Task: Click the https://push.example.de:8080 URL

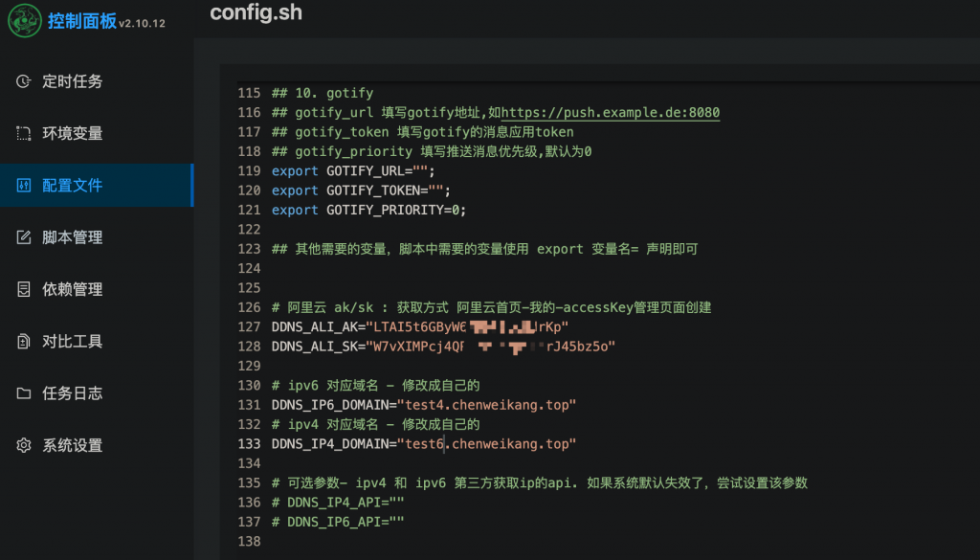Action: point(611,113)
